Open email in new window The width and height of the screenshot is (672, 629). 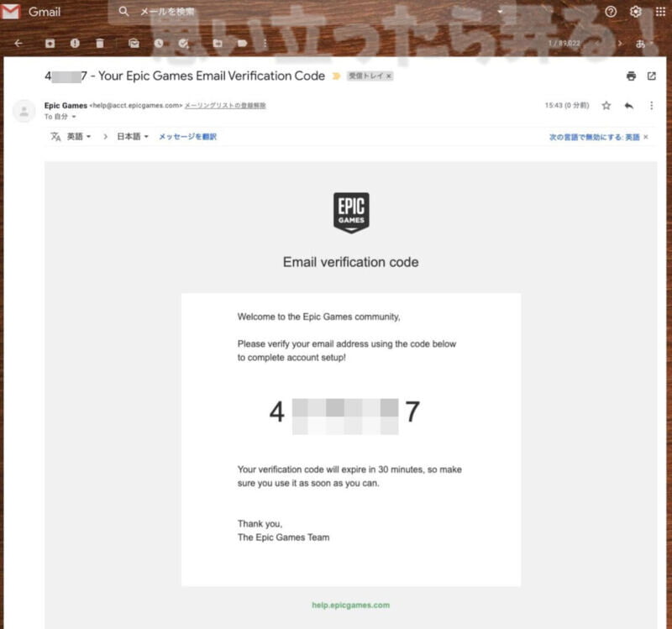(x=652, y=76)
